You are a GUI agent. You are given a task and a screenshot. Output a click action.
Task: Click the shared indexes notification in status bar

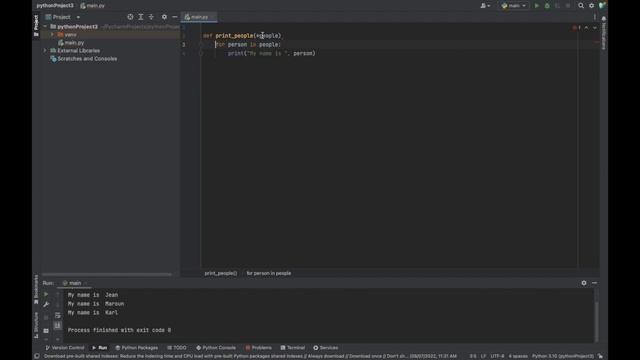tap(250, 356)
